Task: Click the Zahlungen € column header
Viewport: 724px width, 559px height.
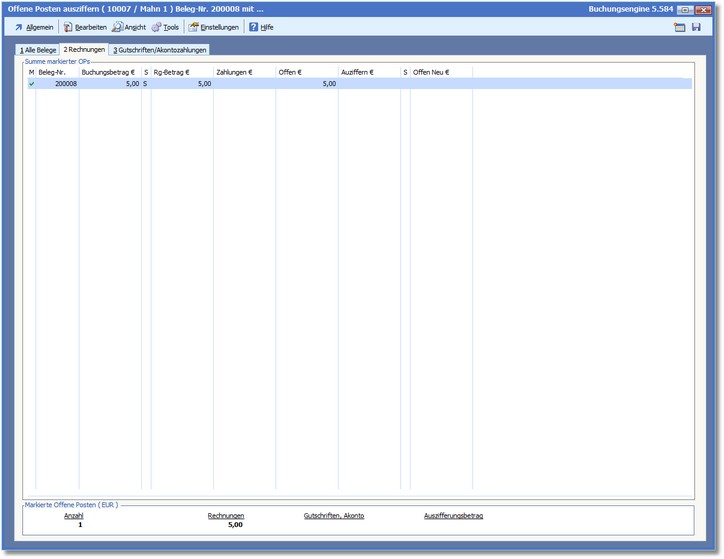Action: pos(244,72)
